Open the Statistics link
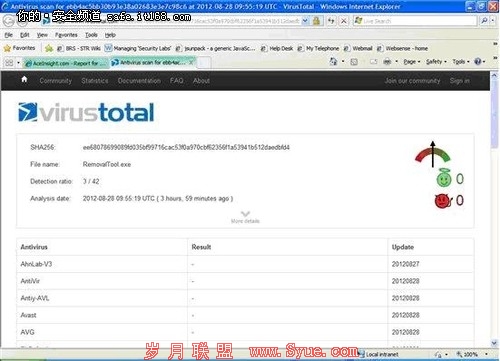This screenshot has width=500, height=361. [x=95, y=81]
